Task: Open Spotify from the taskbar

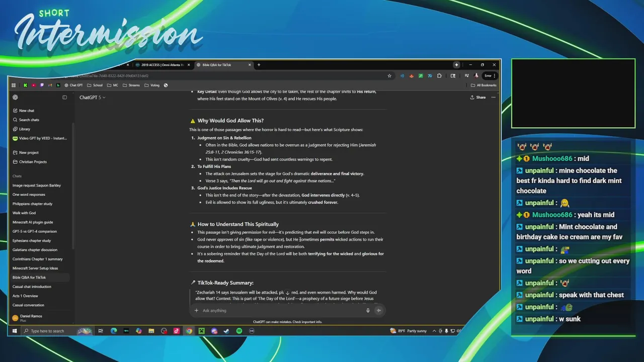Action: pos(239,331)
